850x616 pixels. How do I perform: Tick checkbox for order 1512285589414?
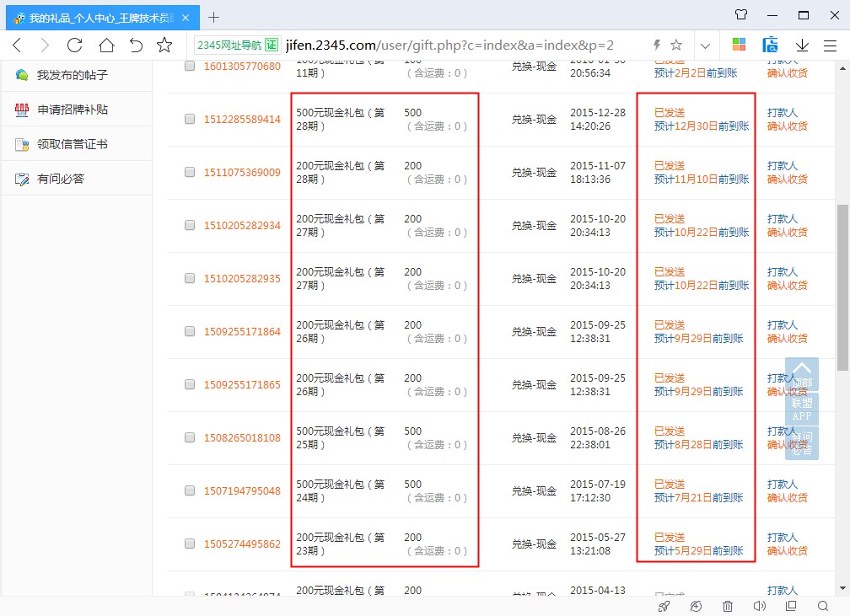coord(190,120)
